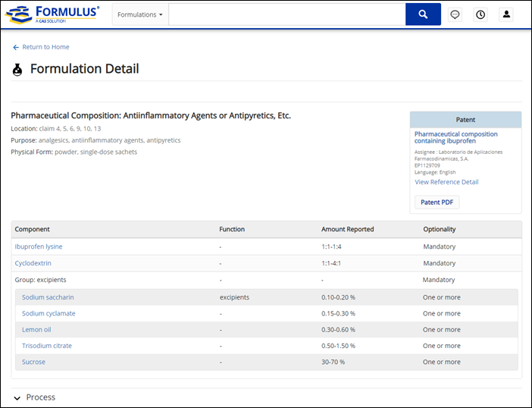Click Mandatory in the Ibuprofen lysine row
The height and width of the screenshot is (408, 532).
point(439,246)
